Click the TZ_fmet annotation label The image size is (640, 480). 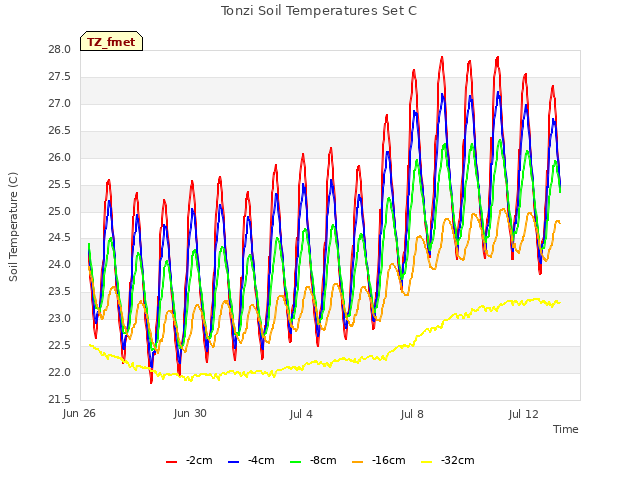(111, 42)
